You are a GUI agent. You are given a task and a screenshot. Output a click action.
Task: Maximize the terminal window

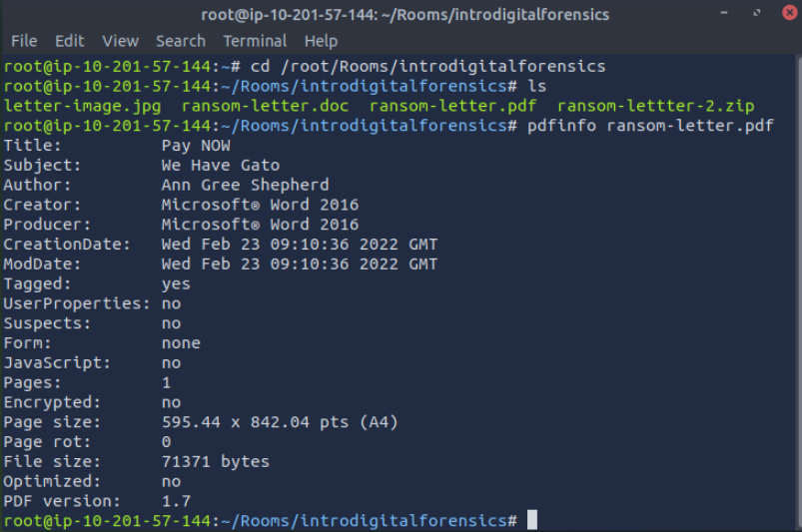(x=754, y=14)
